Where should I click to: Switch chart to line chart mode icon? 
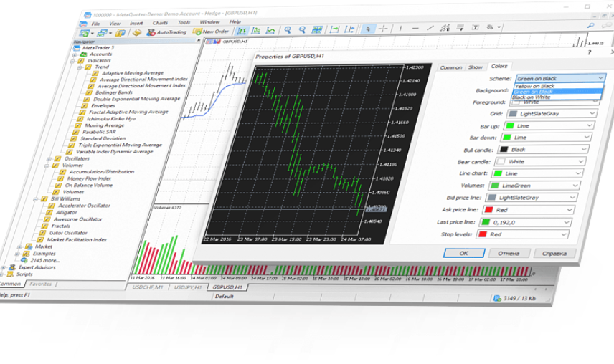coord(270,30)
